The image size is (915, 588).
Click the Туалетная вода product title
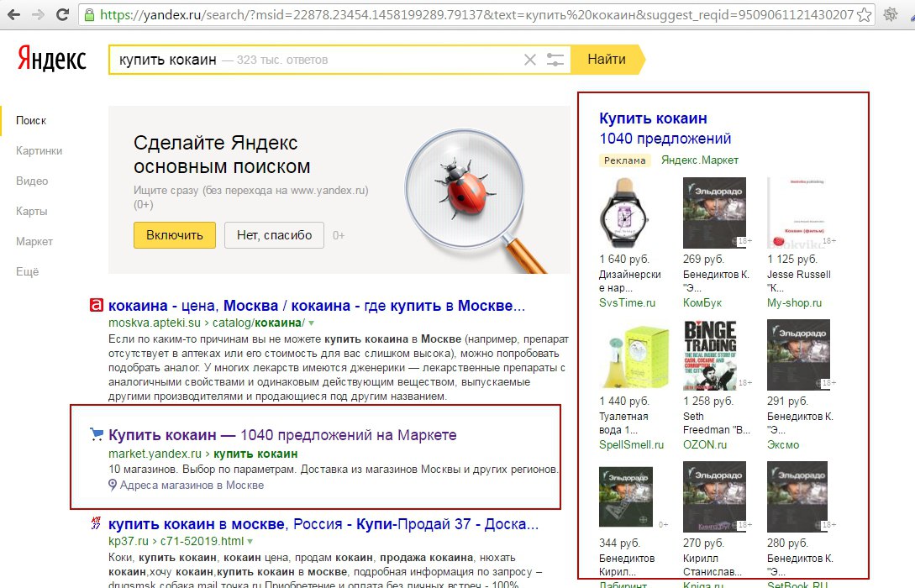pos(623,423)
